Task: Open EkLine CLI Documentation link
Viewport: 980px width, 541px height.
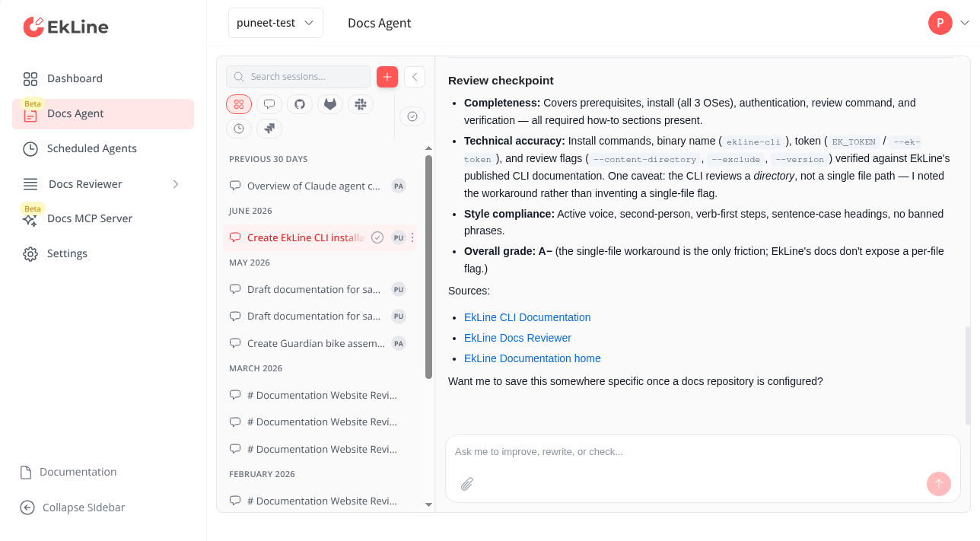Action: (x=527, y=317)
